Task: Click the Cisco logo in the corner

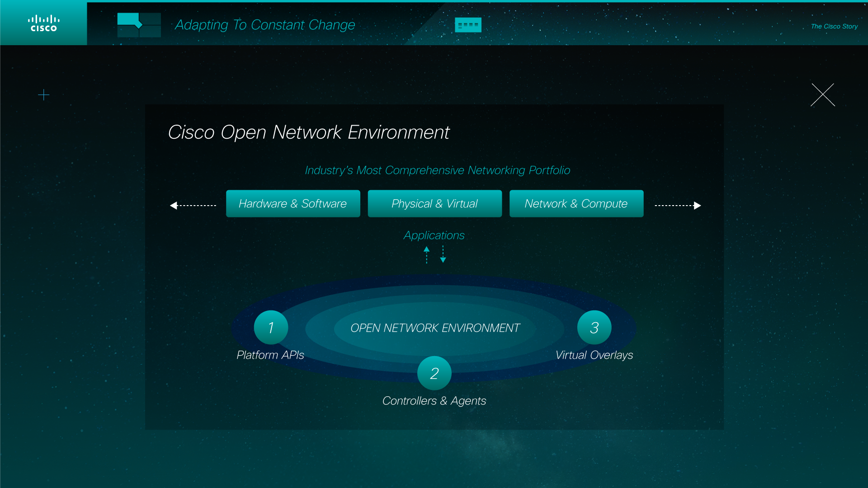Action: coord(44,23)
